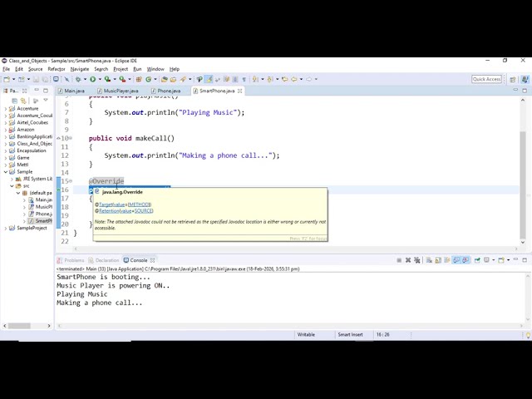Click METHOD link in Javadoc popup
Image resolution: width=532 pixels, height=399 pixels.
[139, 204]
